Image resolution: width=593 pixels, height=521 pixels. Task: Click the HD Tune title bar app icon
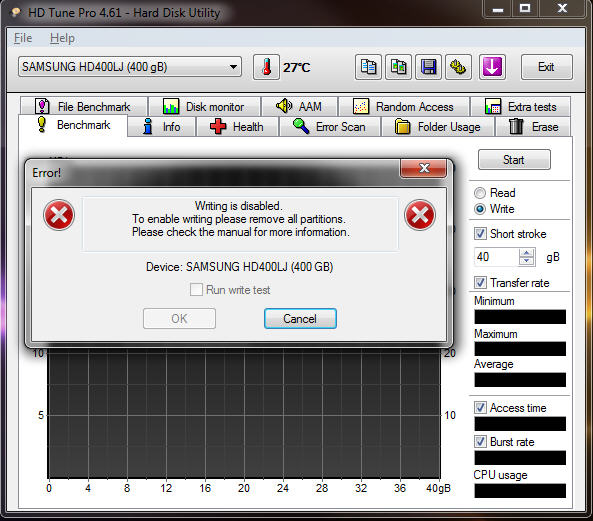16,13
